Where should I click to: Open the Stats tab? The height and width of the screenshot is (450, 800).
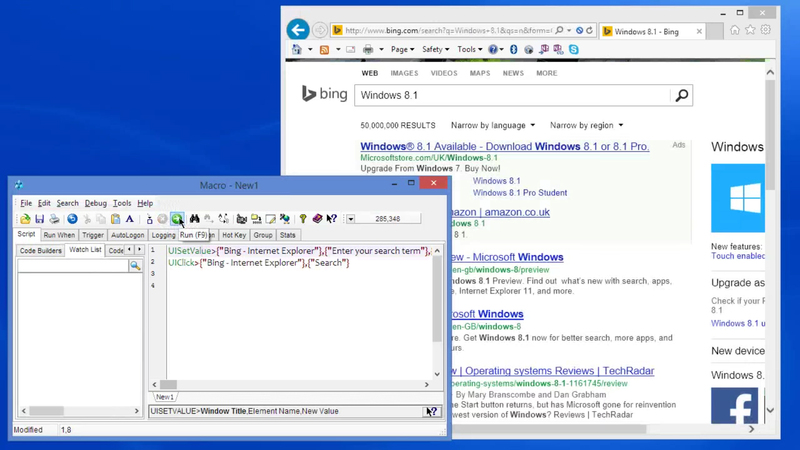288,235
